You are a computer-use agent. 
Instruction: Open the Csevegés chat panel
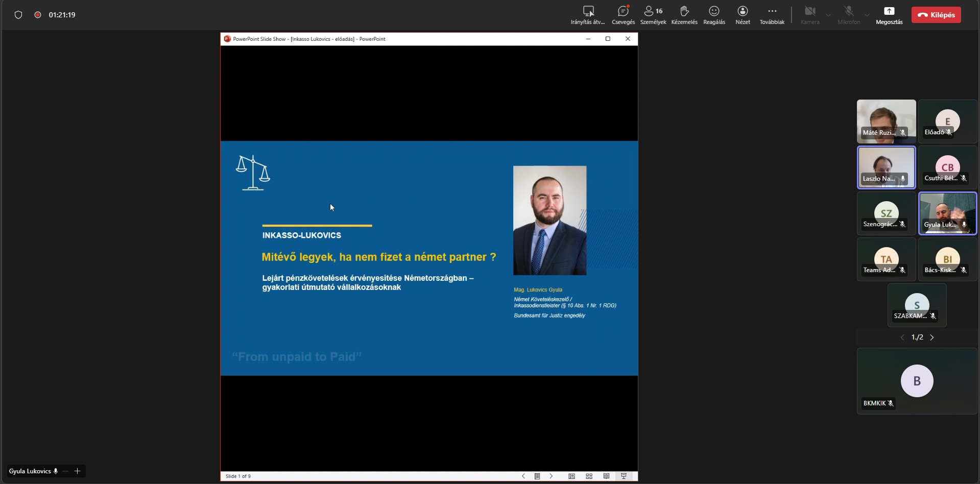623,15
